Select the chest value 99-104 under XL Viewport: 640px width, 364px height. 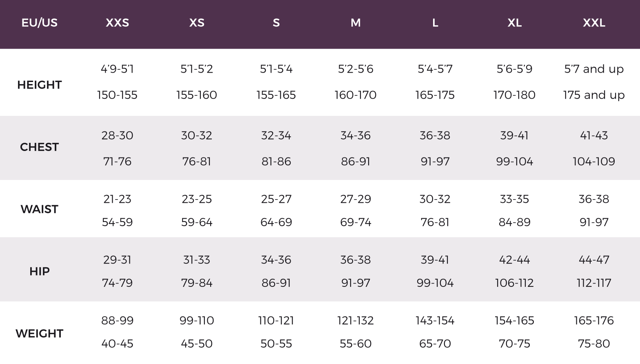point(514,162)
